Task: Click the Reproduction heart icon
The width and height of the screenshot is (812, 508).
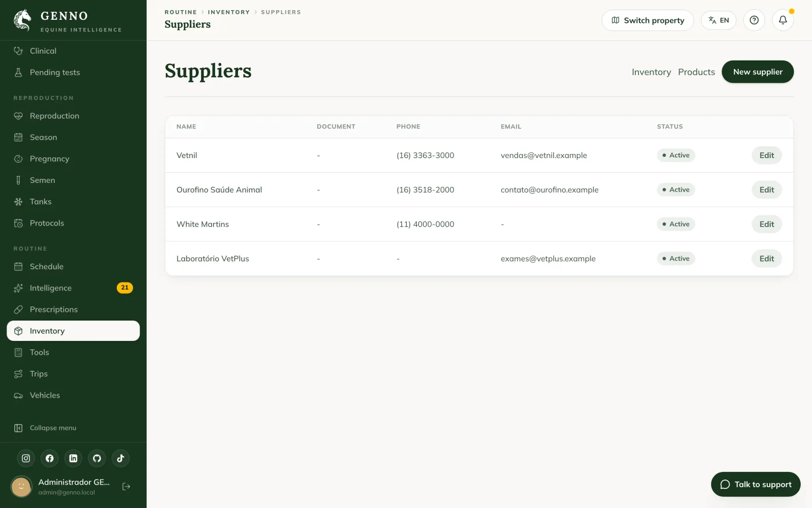Action: (x=18, y=116)
